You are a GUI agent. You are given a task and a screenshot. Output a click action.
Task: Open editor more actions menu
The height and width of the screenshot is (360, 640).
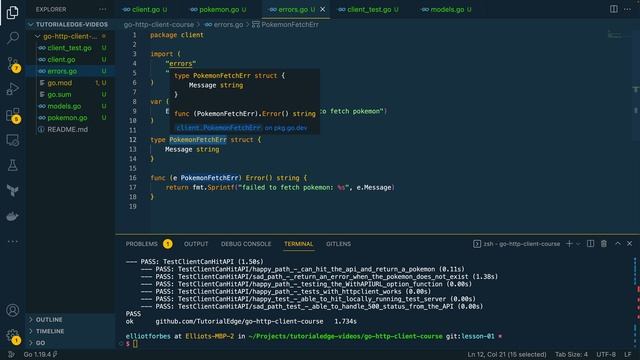coord(627,9)
